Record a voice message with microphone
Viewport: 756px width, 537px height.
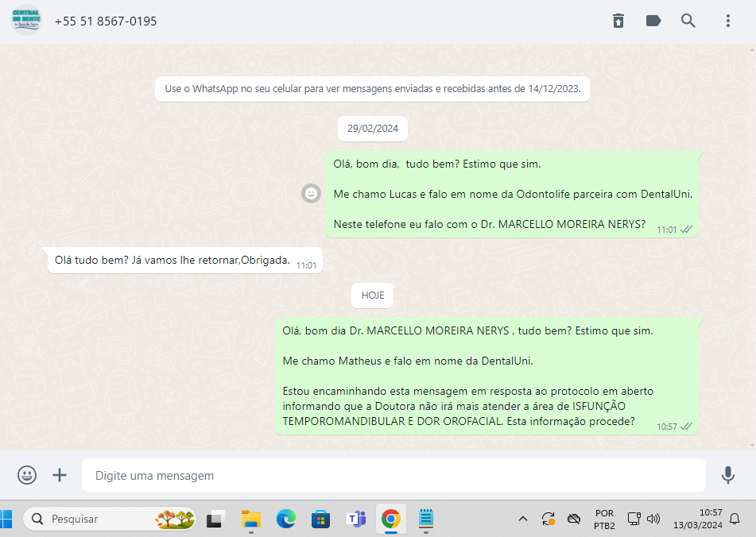click(728, 475)
